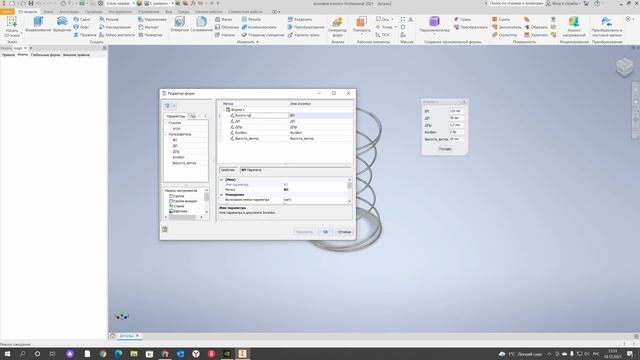This screenshot has height=360, width=640.
Task: Open the Генератор форм tool
Action: click(338, 27)
